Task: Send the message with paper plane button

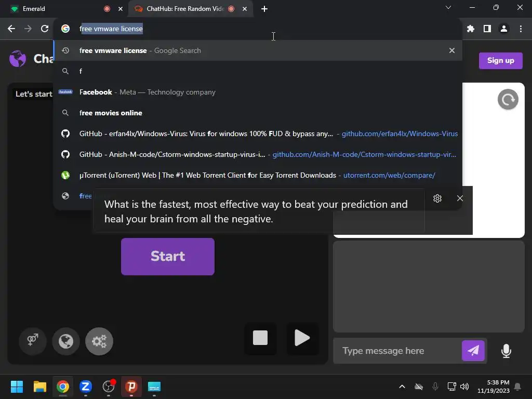Action: tap(473, 351)
